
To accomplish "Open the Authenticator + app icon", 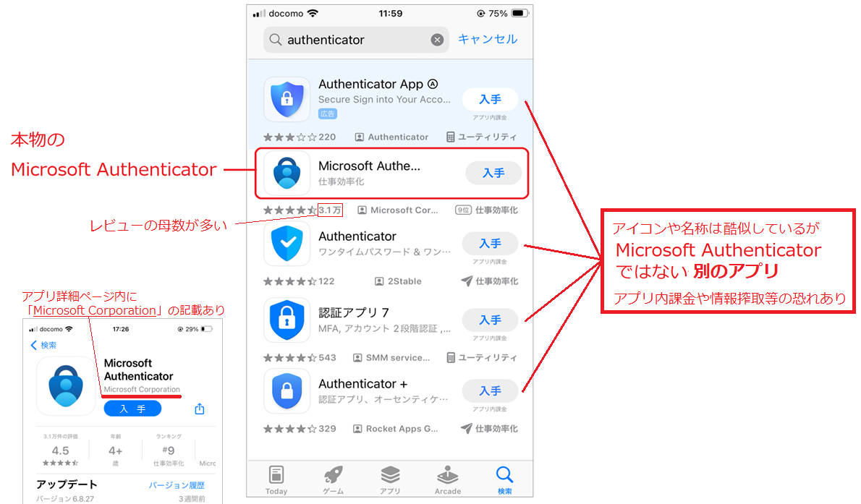I will click(x=287, y=390).
